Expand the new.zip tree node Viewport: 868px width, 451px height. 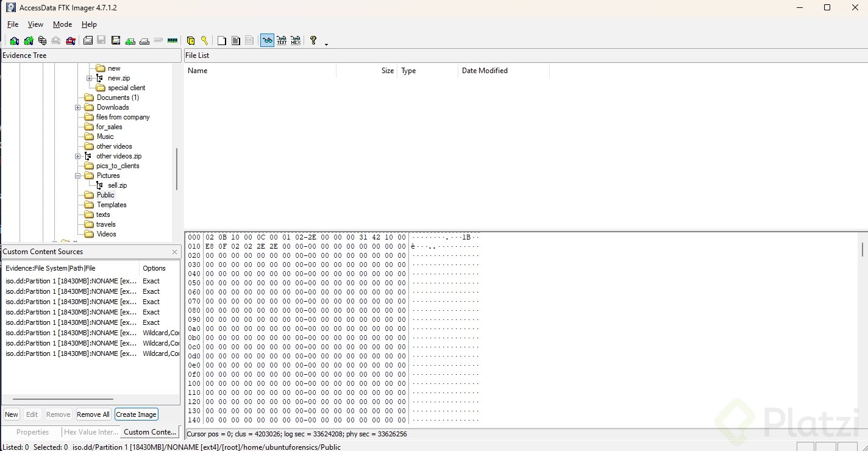click(89, 78)
